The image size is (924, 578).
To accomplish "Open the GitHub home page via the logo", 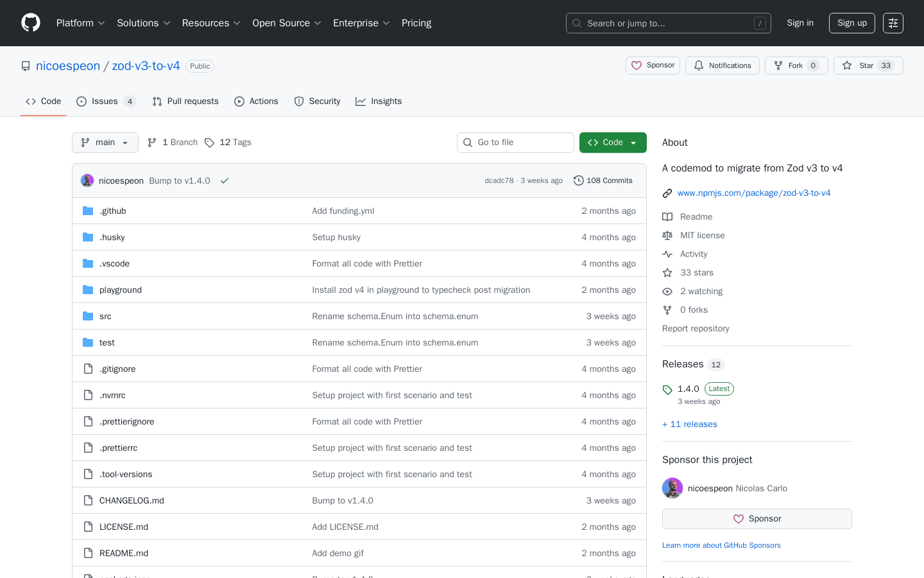I will click(x=30, y=22).
